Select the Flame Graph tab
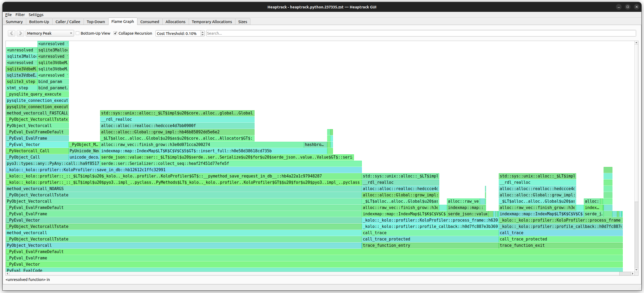Image resolution: width=644 pixels, height=293 pixels. [123, 22]
